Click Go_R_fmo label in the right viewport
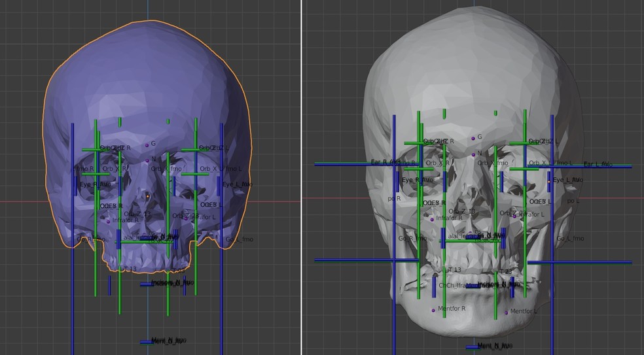This screenshot has width=644, height=355. (x=412, y=239)
